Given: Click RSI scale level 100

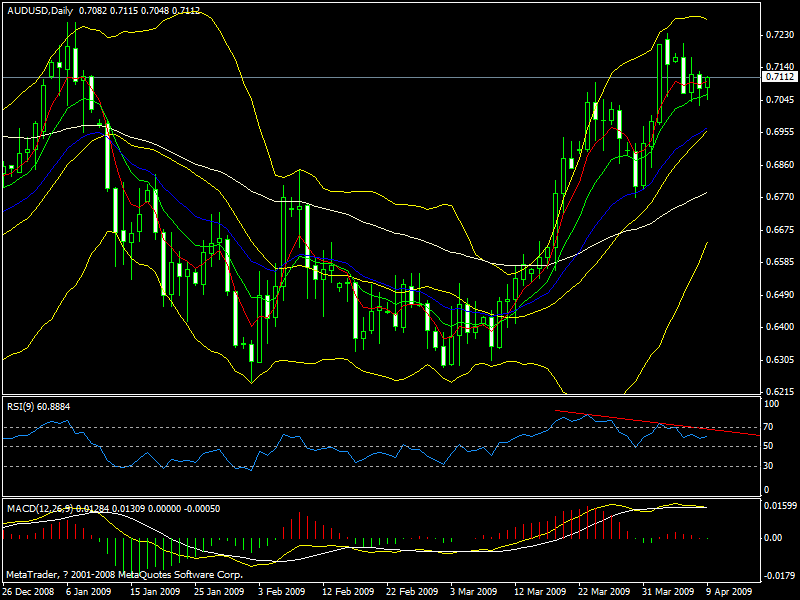Looking at the screenshot, I should [x=771, y=404].
